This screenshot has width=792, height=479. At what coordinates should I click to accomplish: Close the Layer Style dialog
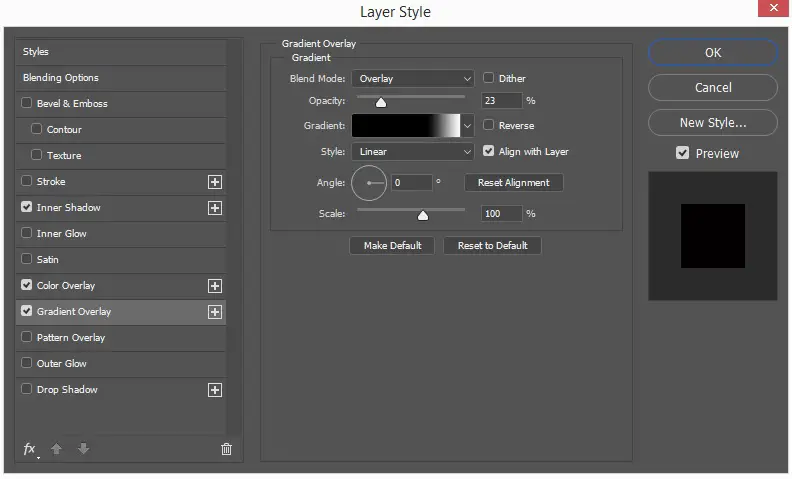[773, 8]
